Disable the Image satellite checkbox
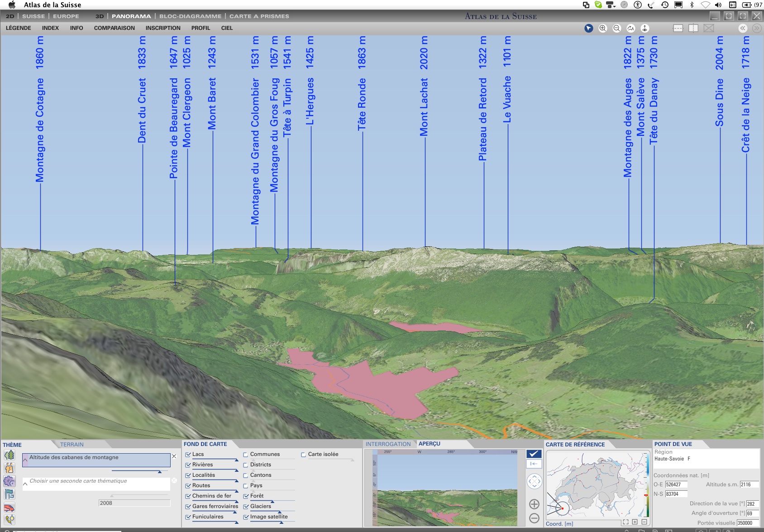 pos(246,517)
